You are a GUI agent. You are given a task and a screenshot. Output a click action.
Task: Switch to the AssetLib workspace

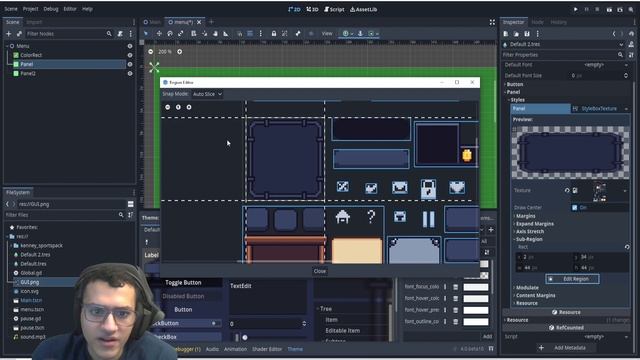pos(364,9)
